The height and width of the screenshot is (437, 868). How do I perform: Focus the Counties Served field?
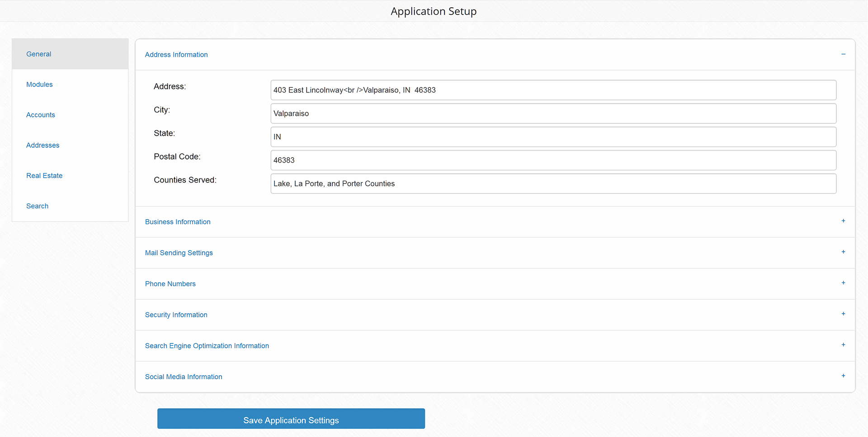[553, 183]
